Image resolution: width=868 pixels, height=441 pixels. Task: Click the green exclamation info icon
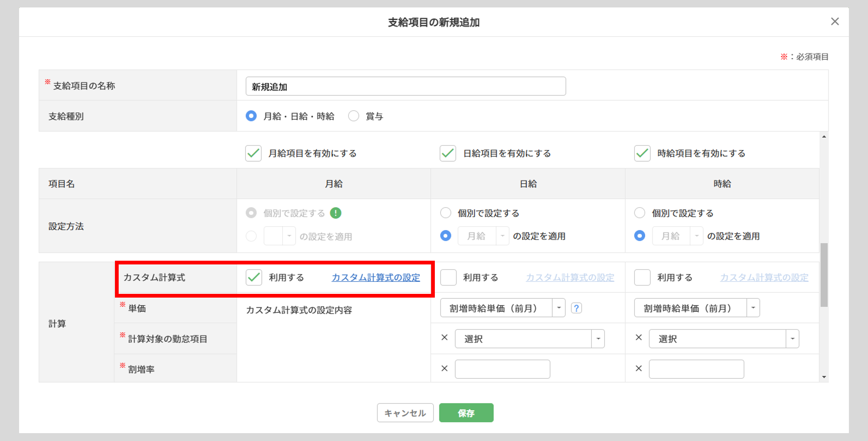[335, 213]
